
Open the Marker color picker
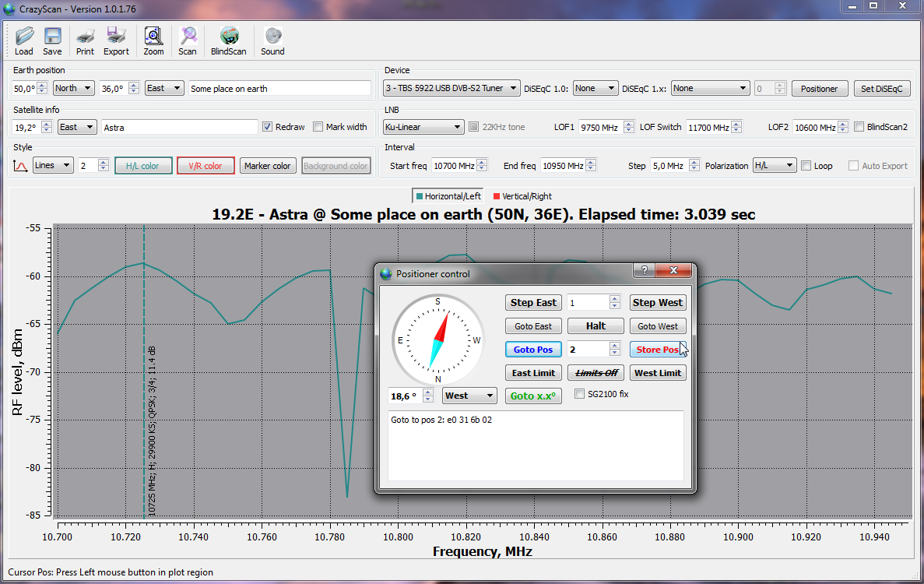(268, 166)
